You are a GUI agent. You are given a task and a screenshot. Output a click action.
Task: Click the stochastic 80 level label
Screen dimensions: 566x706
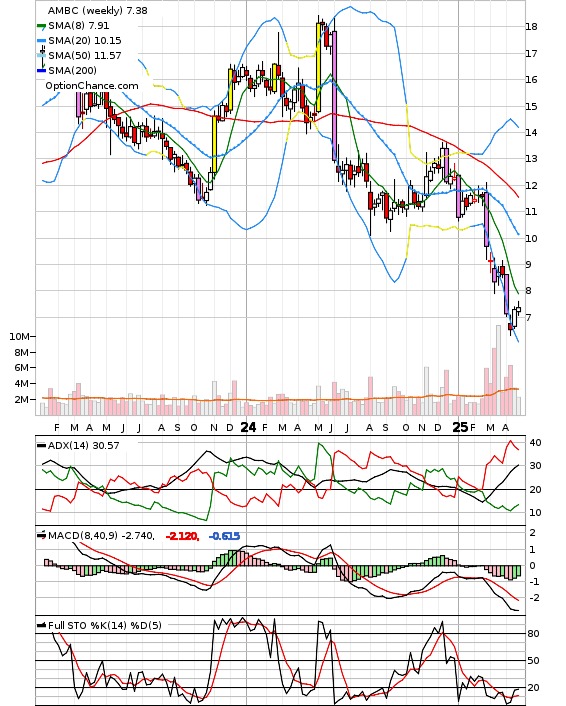click(533, 634)
